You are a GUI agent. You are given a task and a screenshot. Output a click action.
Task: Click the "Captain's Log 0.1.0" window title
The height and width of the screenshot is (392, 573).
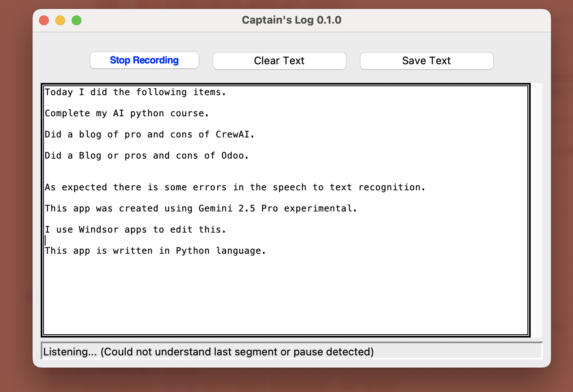point(292,20)
